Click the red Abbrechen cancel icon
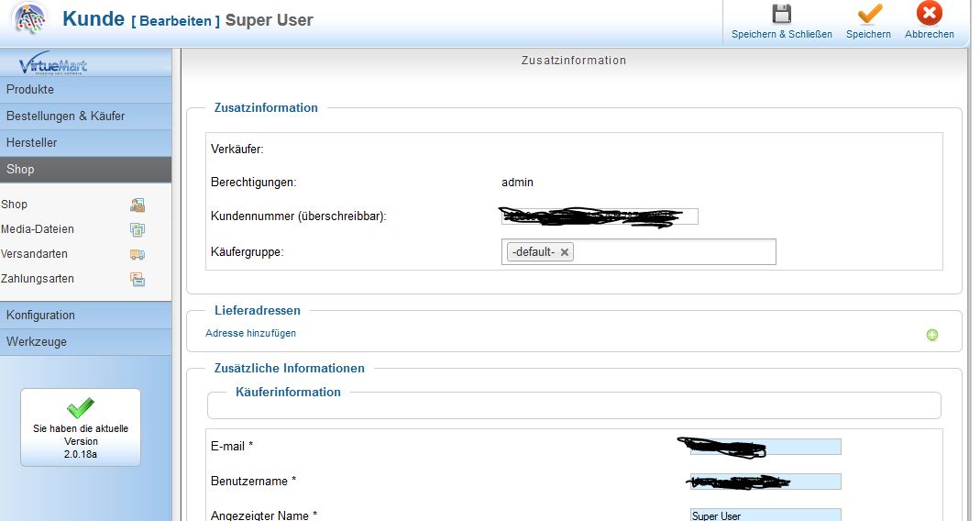Screen dimensions: 980x521 (929, 14)
